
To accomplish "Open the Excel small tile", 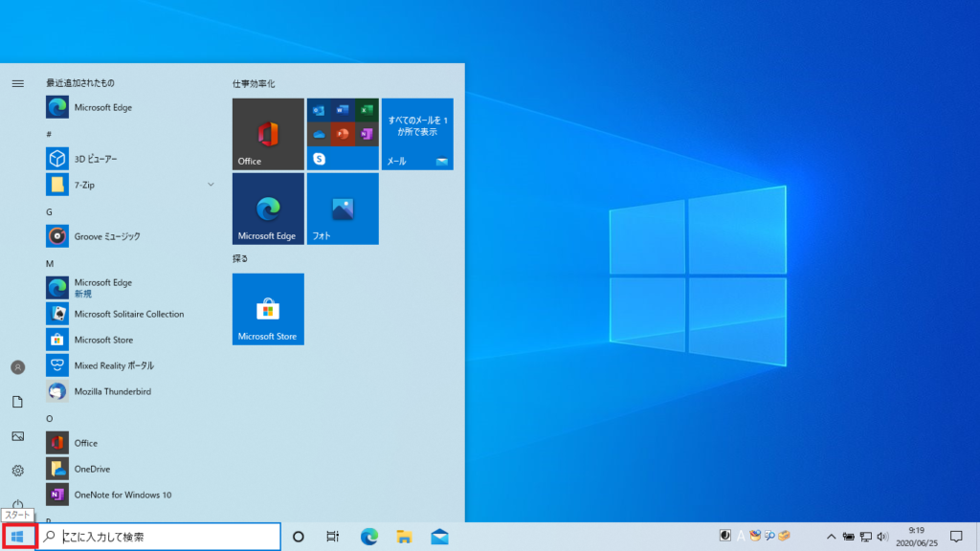I will 367,111.
